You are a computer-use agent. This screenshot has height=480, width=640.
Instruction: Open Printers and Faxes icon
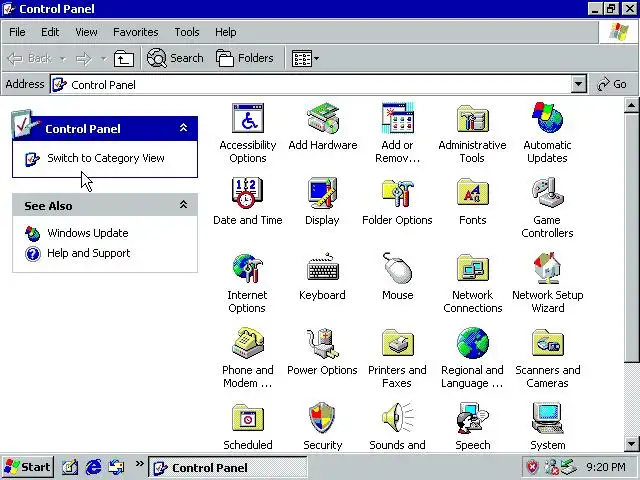(398, 343)
